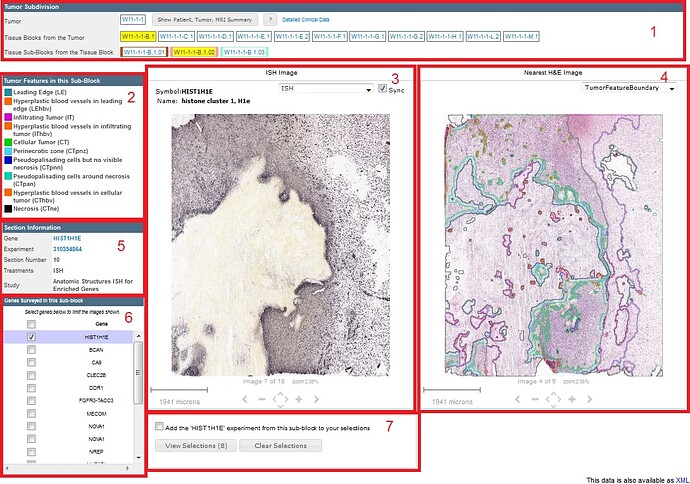This screenshot has height=484, width=690.
Task: Click Clear Selections button
Action: (x=280, y=446)
